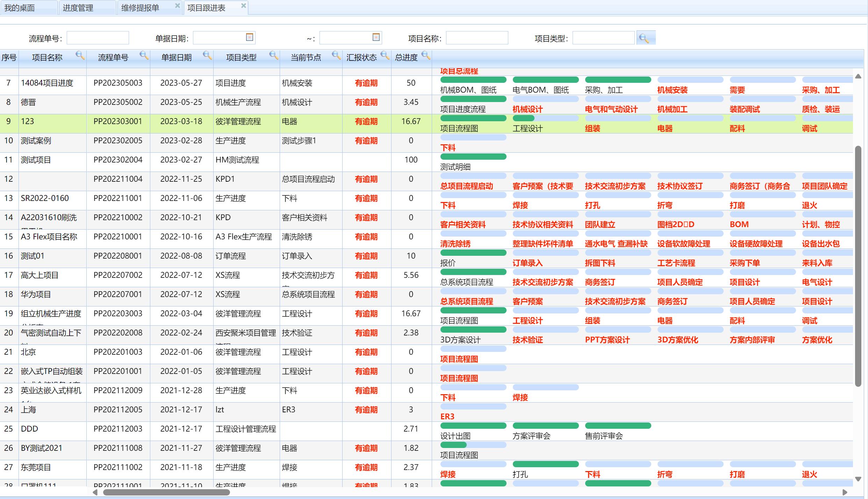Click the search icon in 流程单号 column header
The width and height of the screenshot is (868, 499).
pyautogui.click(x=144, y=55)
